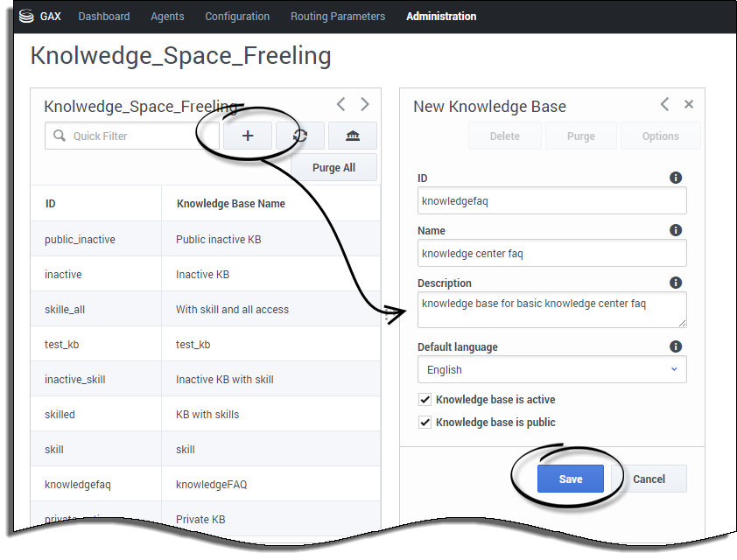Save the new knowledge base
737x560 pixels.
tap(571, 479)
